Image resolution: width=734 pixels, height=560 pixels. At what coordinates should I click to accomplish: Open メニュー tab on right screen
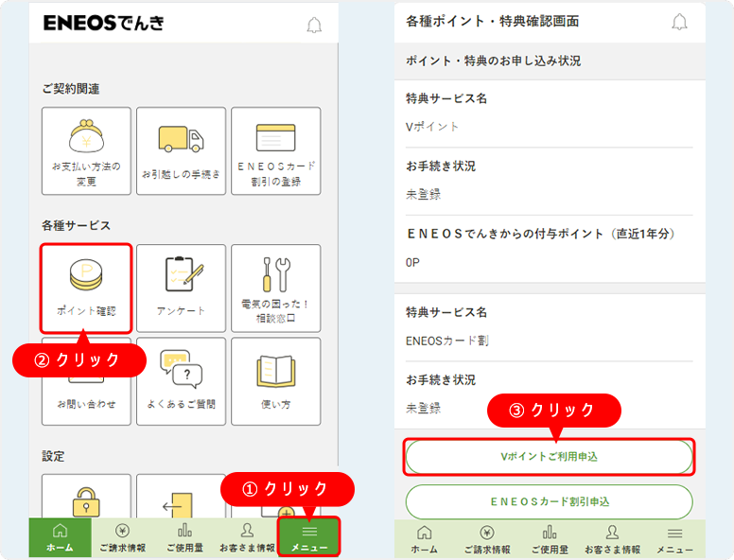tap(674, 539)
